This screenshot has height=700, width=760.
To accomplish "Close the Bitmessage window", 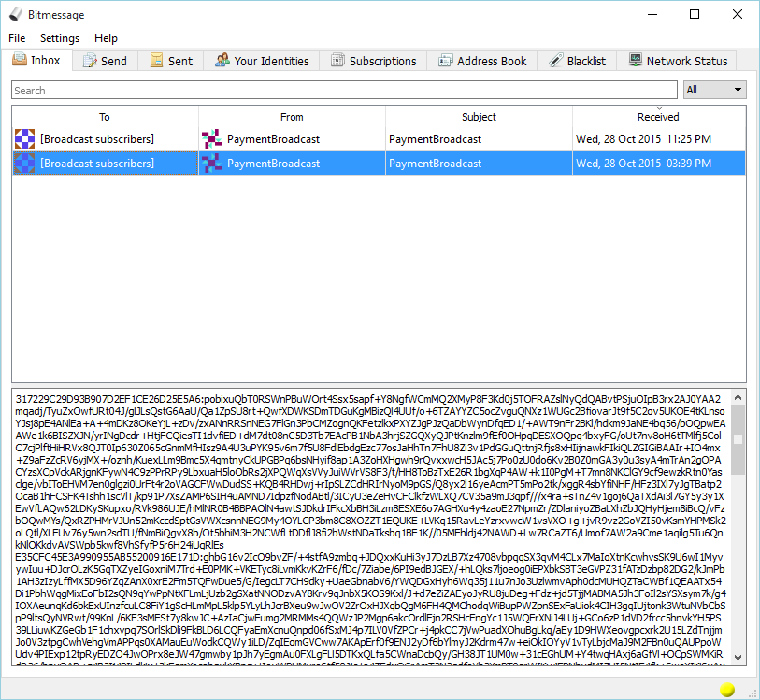I will coord(738,15).
